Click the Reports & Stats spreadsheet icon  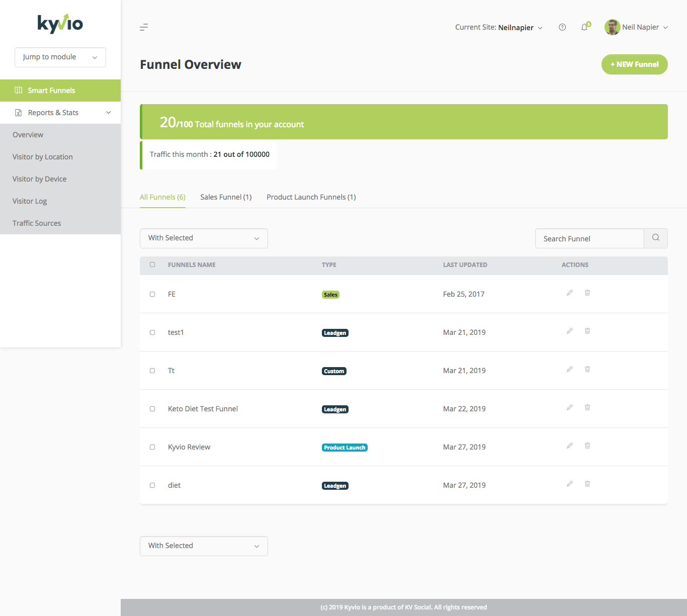[19, 113]
